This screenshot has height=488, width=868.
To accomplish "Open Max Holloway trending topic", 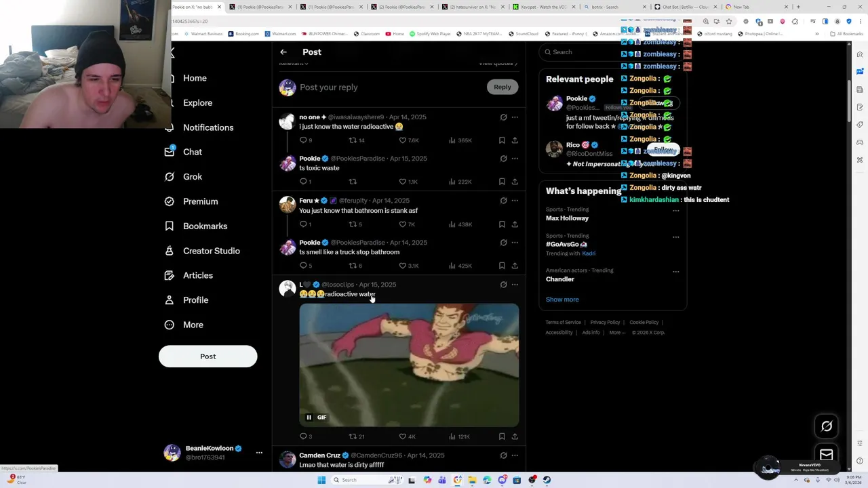I will [x=567, y=218].
